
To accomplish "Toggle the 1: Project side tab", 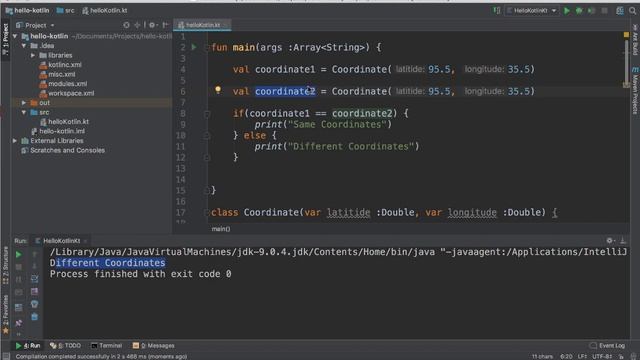I will click(x=5, y=39).
